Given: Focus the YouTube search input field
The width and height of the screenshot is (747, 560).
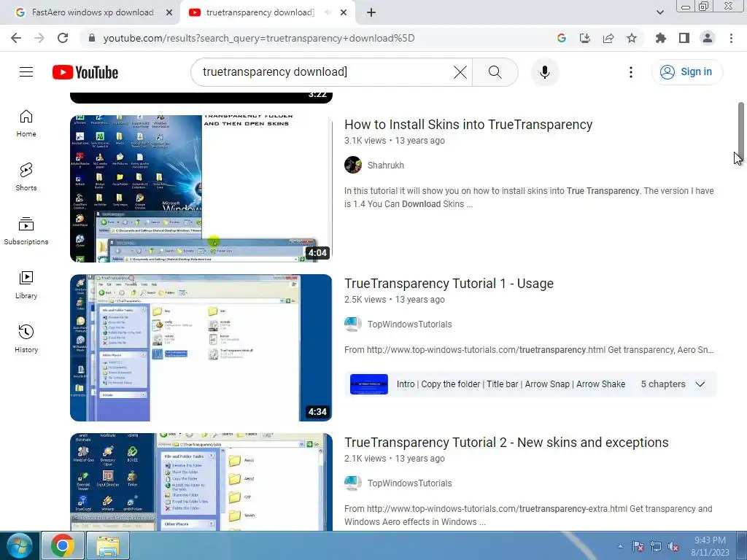Looking at the screenshot, I should tap(324, 72).
